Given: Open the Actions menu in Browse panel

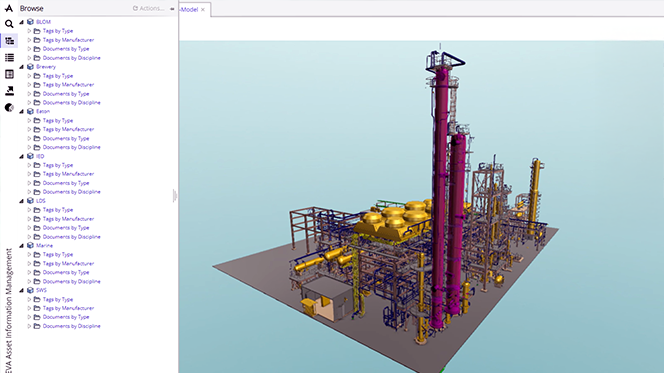Looking at the screenshot, I should click(x=148, y=8).
